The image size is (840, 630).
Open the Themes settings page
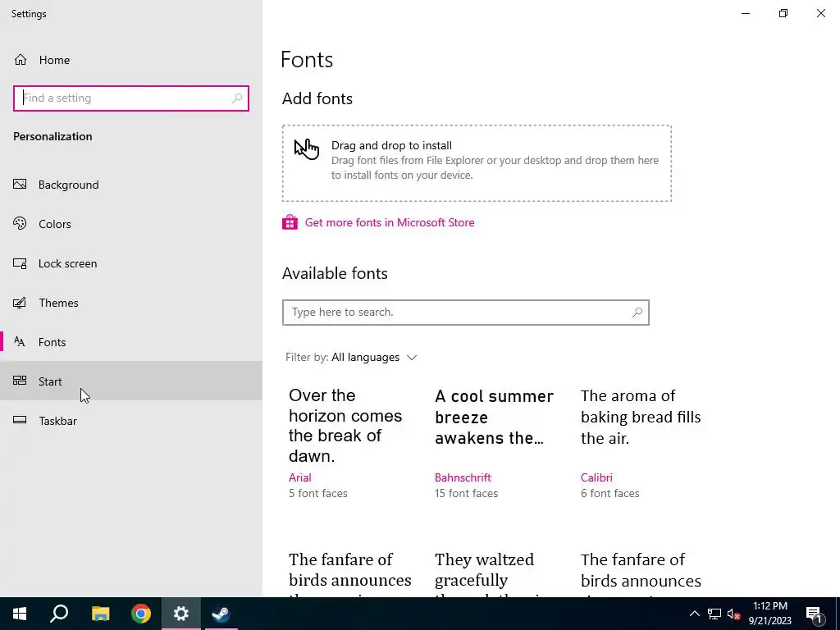point(58,303)
